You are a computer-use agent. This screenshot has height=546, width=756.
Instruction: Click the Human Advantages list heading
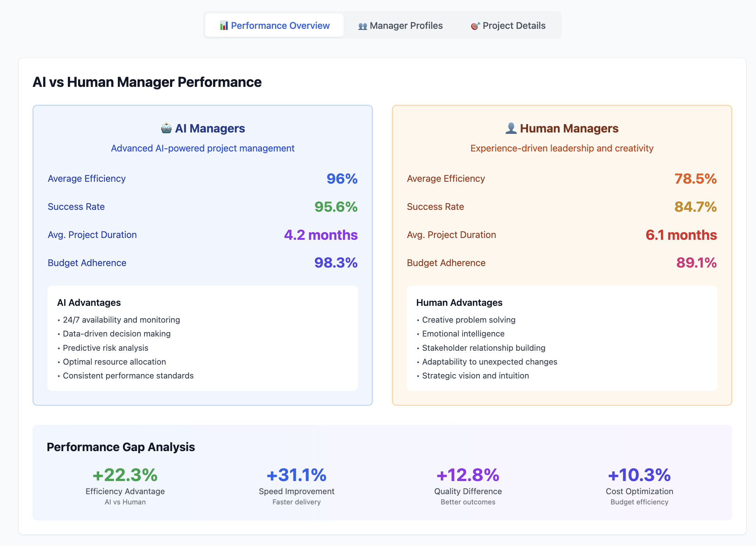(x=459, y=303)
